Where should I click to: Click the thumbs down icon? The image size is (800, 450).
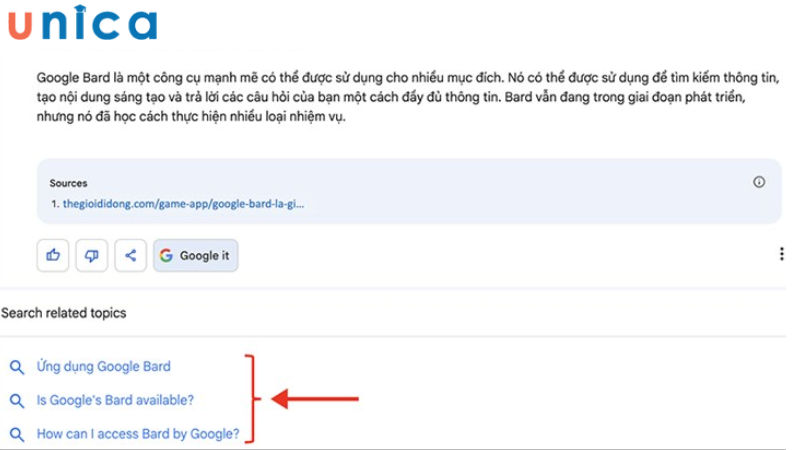92,255
